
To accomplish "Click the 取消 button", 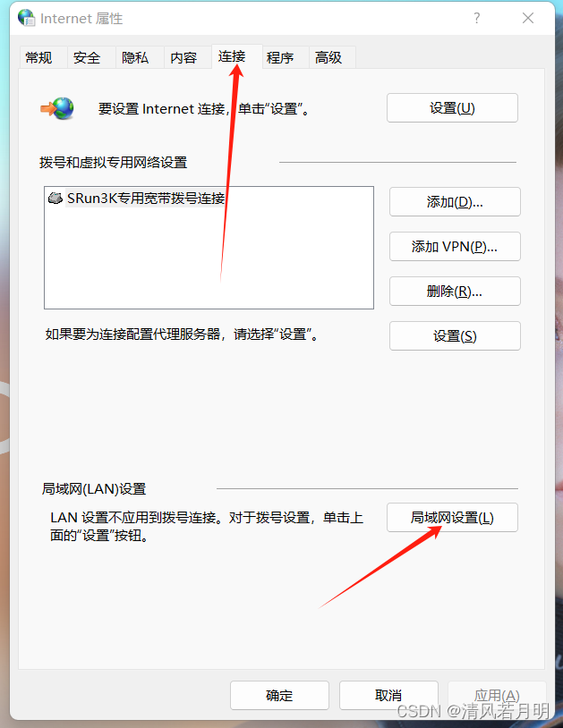I will coord(388,695).
